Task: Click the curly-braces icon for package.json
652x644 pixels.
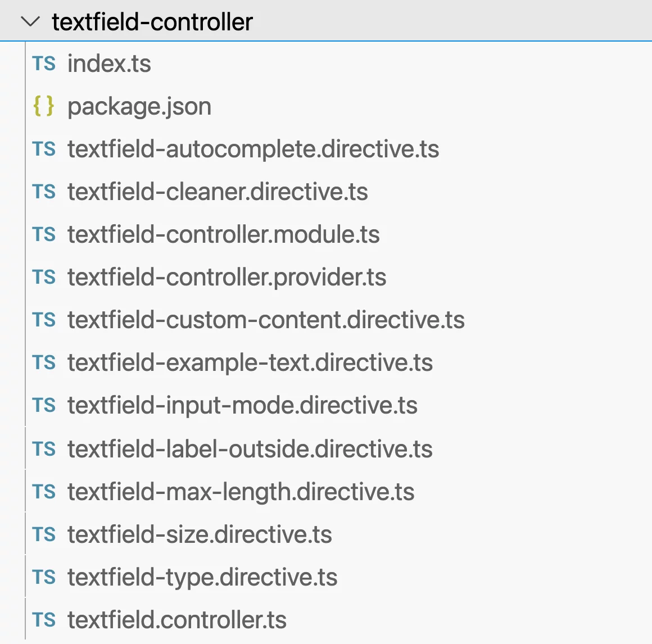Action: point(44,106)
